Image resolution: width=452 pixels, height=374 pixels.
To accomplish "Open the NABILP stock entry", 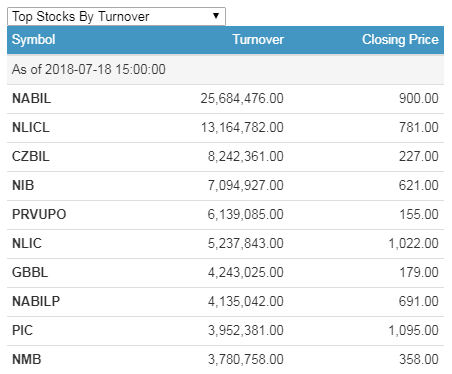I will click(x=36, y=302).
